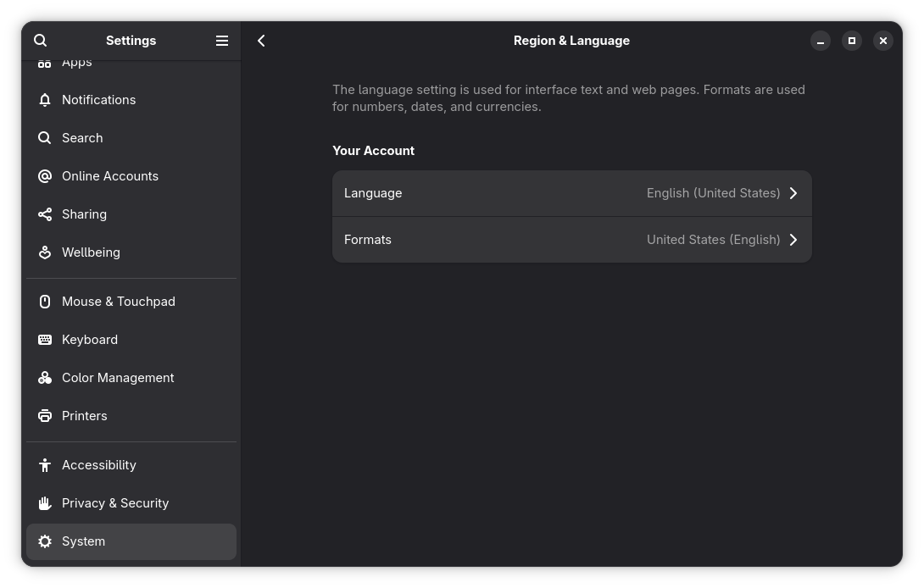Click the Wellbeing heart icon
The width and height of the screenshot is (924, 588).
tap(45, 252)
